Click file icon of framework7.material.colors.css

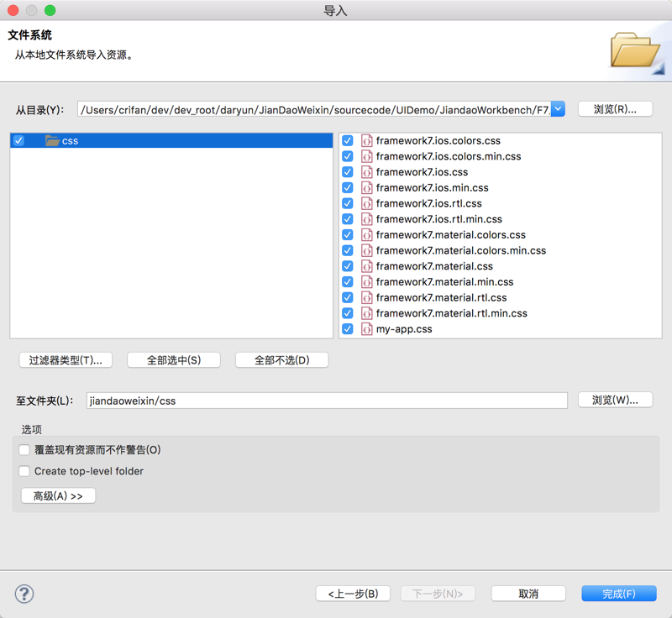pos(366,235)
